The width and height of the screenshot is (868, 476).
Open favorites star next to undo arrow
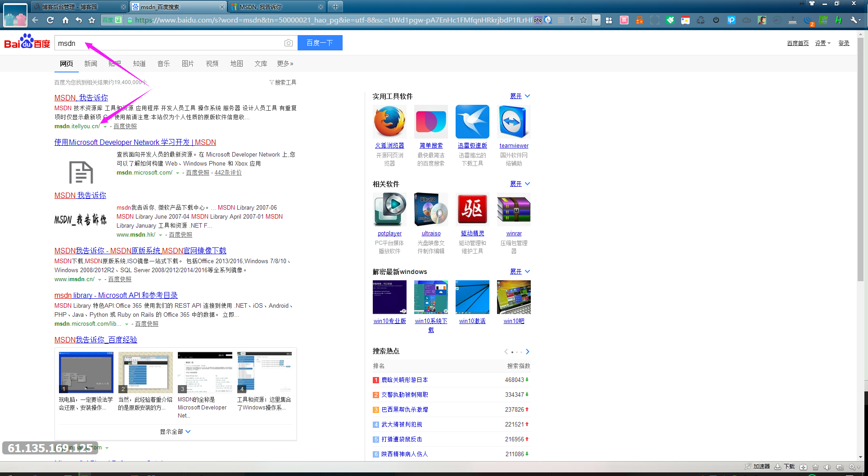pos(92,20)
